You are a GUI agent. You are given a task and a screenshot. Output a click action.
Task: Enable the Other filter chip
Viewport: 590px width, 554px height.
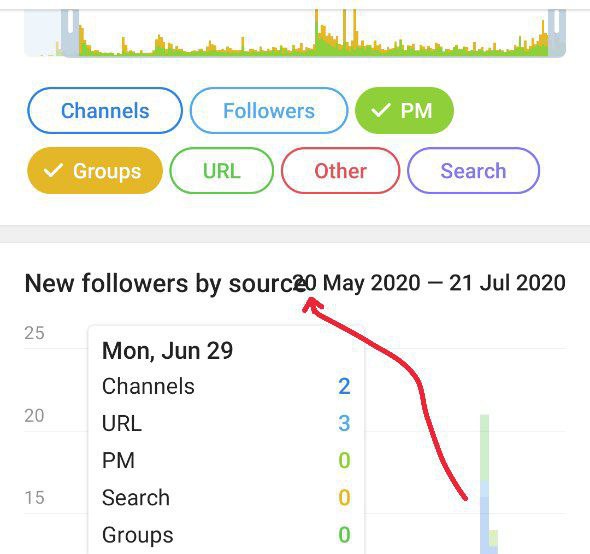pyautogui.click(x=340, y=170)
